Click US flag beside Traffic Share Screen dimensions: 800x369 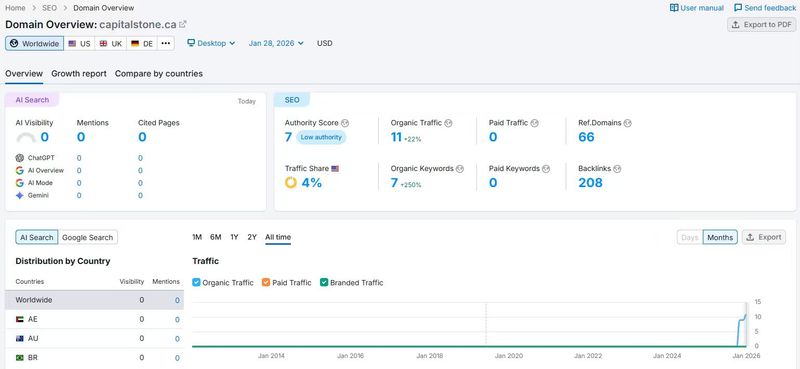pyautogui.click(x=335, y=168)
